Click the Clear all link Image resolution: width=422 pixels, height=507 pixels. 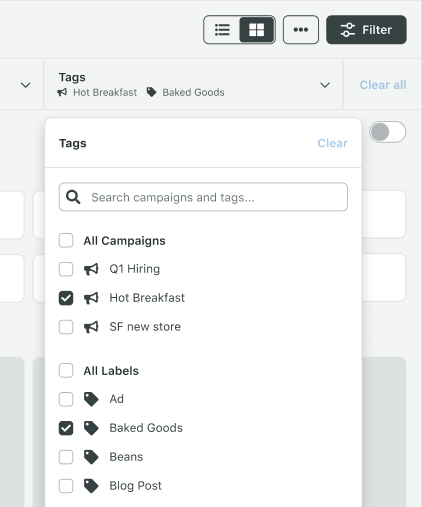click(383, 85)
